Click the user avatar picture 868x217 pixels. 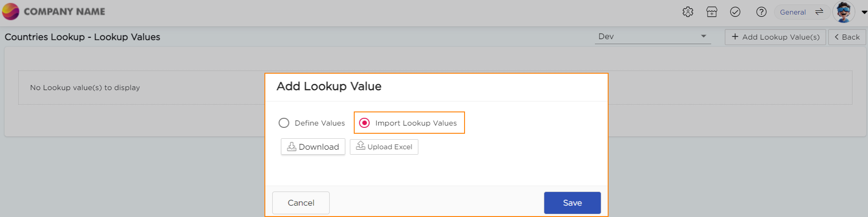(x=843, y=12)
